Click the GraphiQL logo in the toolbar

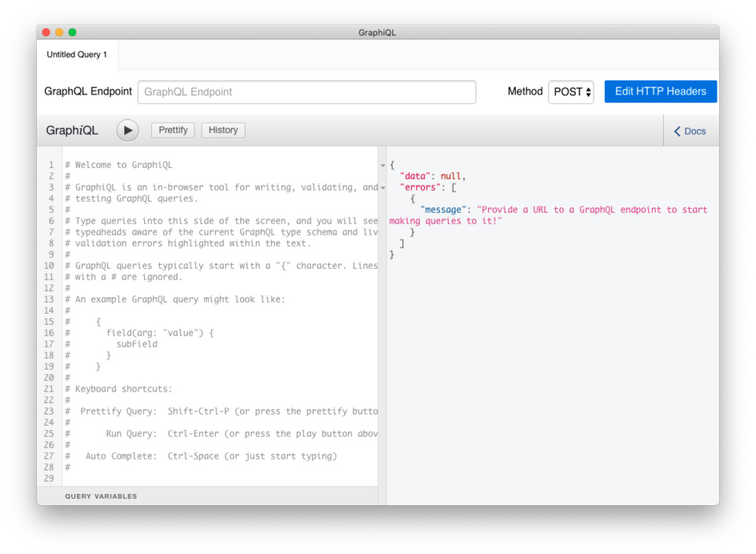(72, 130)
